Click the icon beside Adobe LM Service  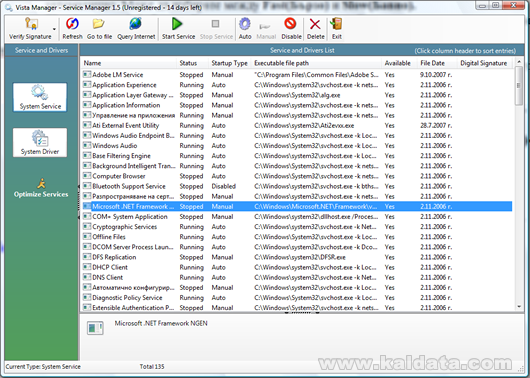(87, 74)
